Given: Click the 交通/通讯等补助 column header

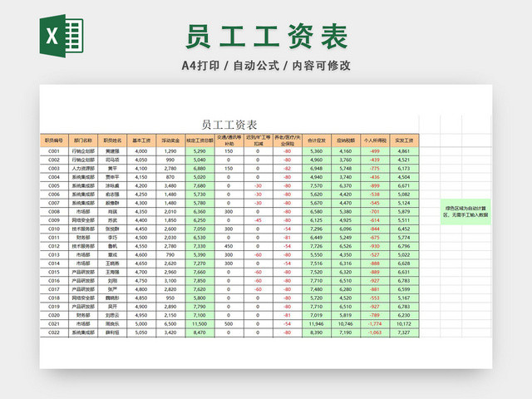Looking at the screenshot, I should pos(229,140).
